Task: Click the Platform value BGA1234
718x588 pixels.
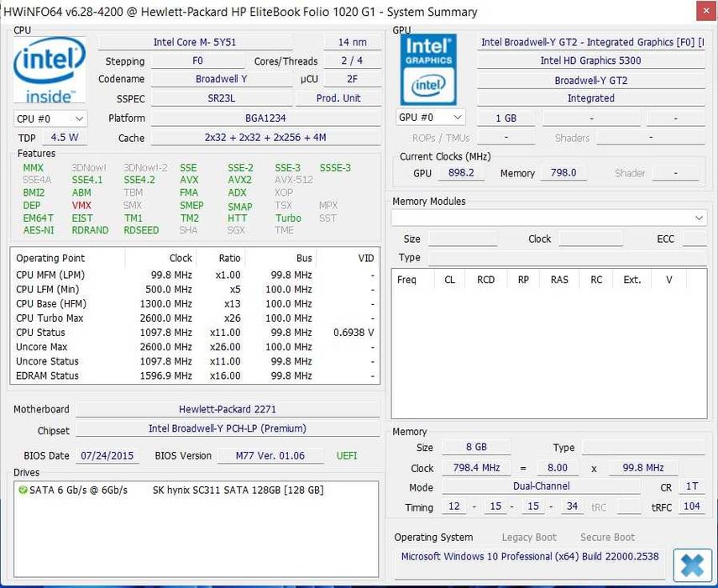Action: pyautogui.click(x=265, y=118)
